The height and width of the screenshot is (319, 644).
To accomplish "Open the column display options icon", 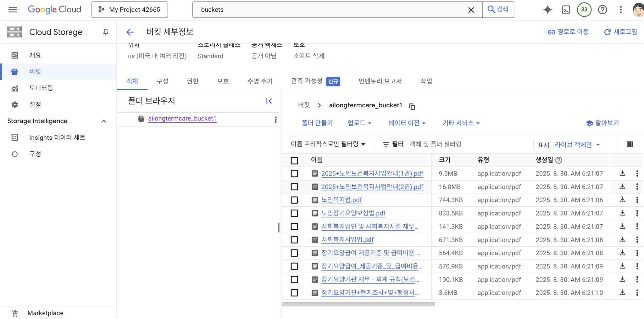I will pos(630,144).
